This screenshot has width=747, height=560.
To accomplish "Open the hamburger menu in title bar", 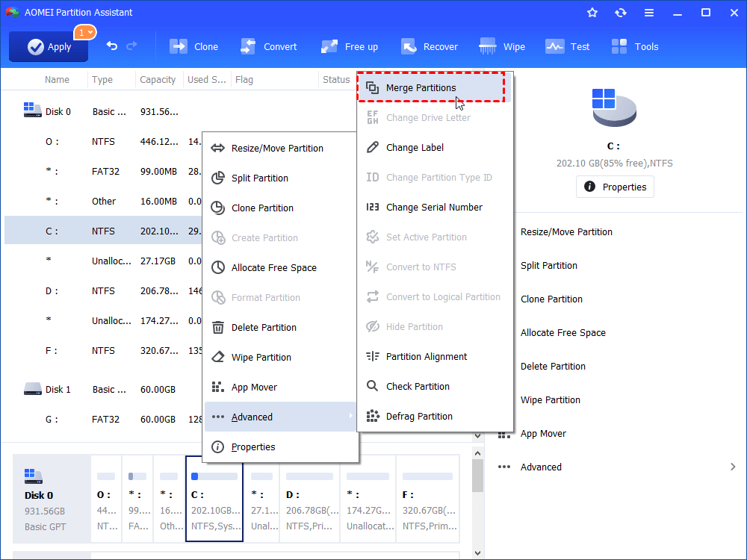I will tap(649, 13).
